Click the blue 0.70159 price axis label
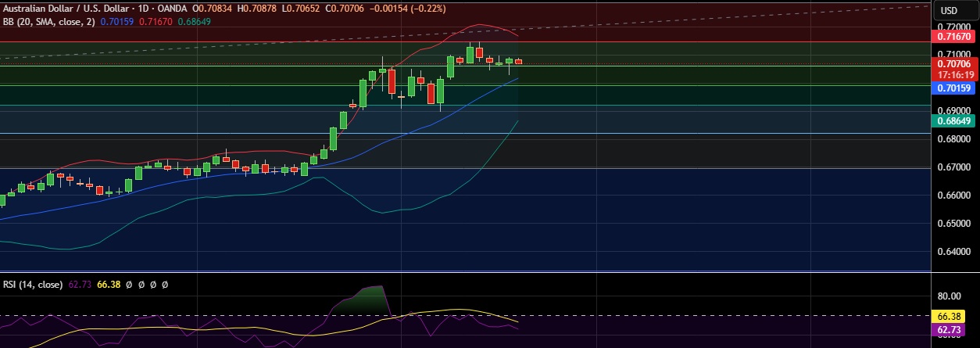Image resolution: width=980 pixels, height=348 pixels. 953,88
